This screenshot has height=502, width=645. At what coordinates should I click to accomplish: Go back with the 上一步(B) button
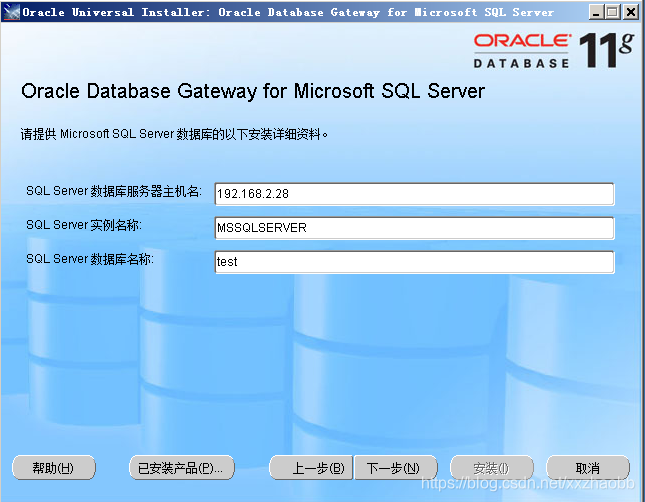[311, 468]
